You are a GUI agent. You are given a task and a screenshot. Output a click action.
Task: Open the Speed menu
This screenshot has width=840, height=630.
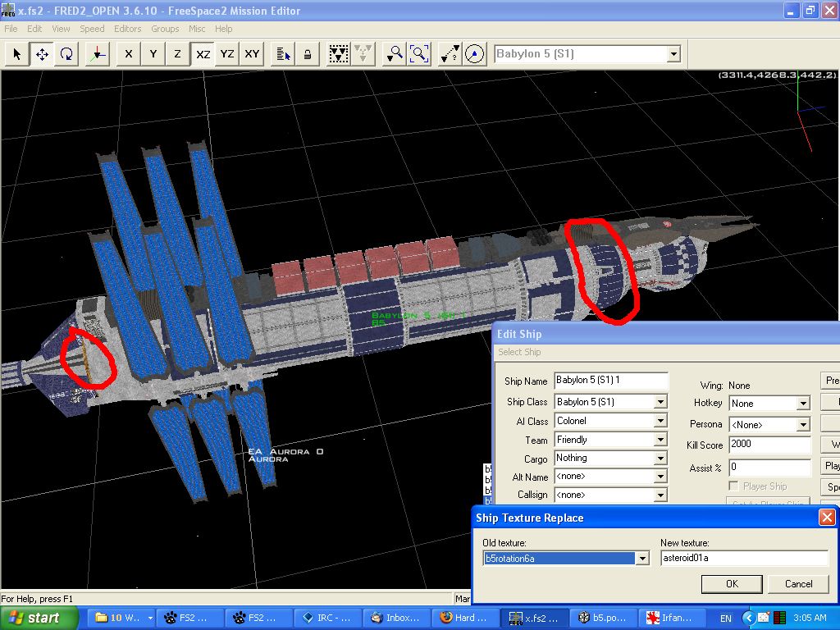point(92,29)
